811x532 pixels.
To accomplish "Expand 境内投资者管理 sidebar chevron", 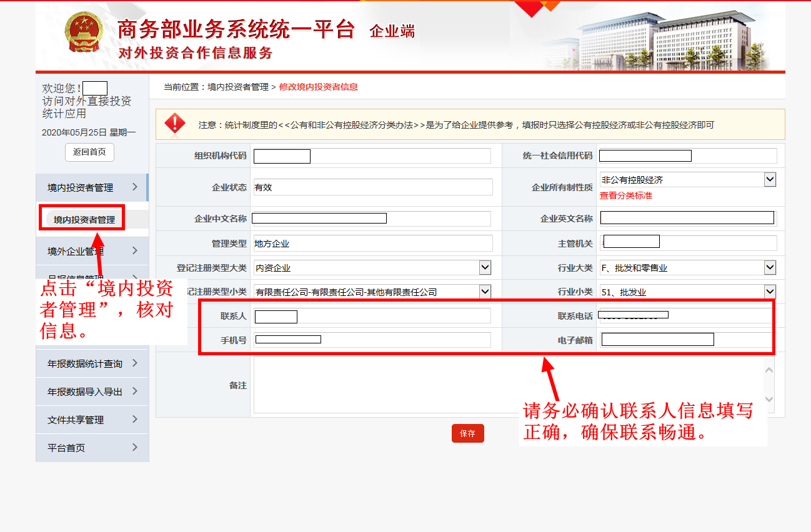I will (135, 187).
